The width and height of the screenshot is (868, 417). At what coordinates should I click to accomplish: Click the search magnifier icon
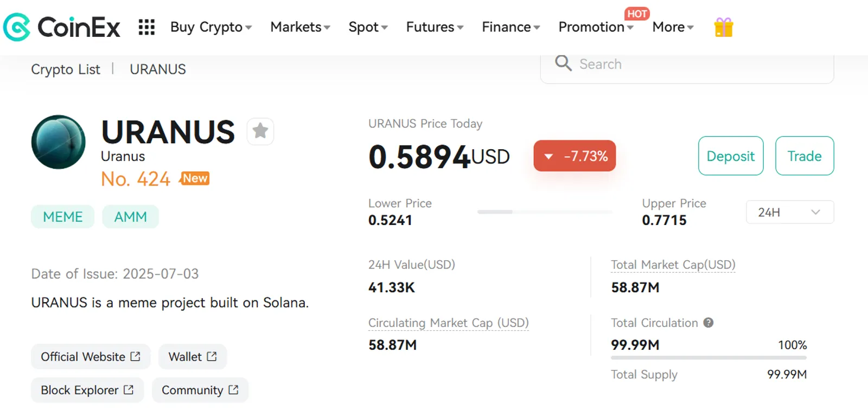564,63
